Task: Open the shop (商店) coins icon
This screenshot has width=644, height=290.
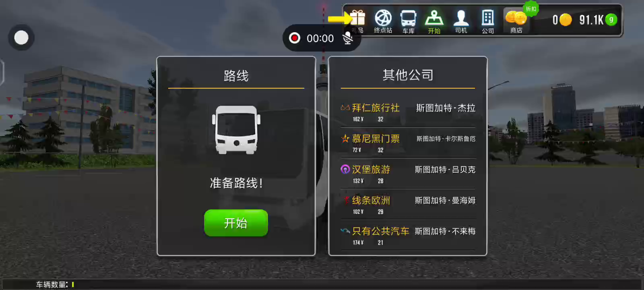Action: point(516,19)
